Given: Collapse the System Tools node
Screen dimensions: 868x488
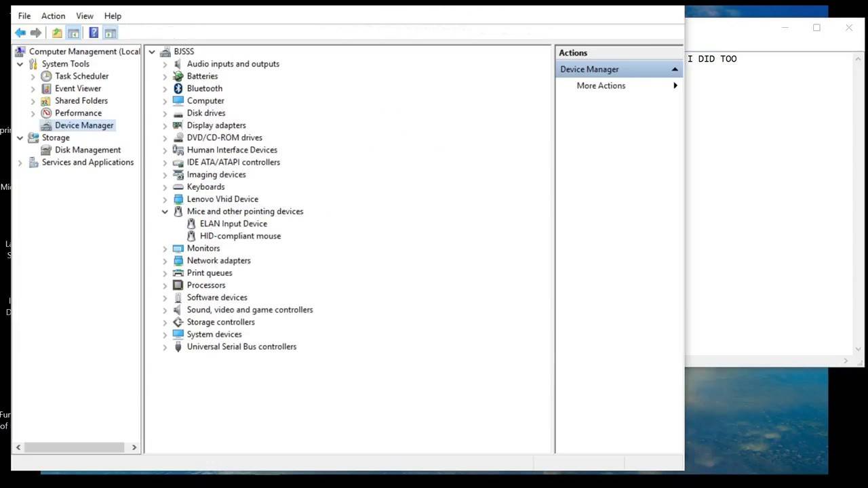Looking at the screenshot, I should click(20, 64).
